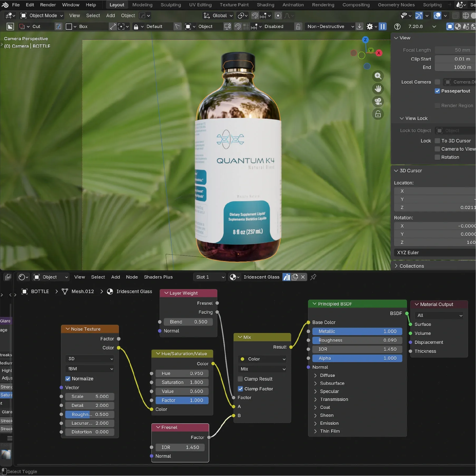Disable the Passepartout checkbox

click(437, 91)
